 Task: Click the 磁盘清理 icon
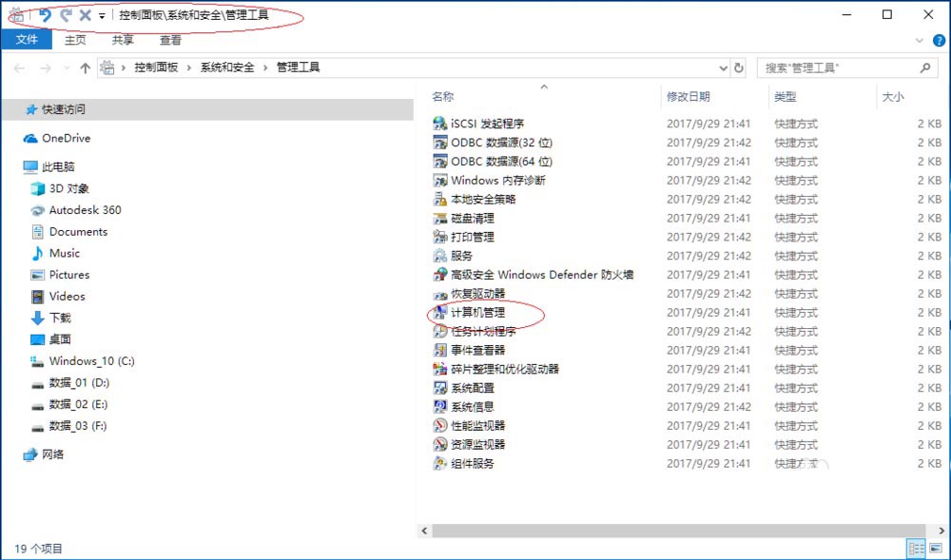pyautogui.click(x=439, y=218)
